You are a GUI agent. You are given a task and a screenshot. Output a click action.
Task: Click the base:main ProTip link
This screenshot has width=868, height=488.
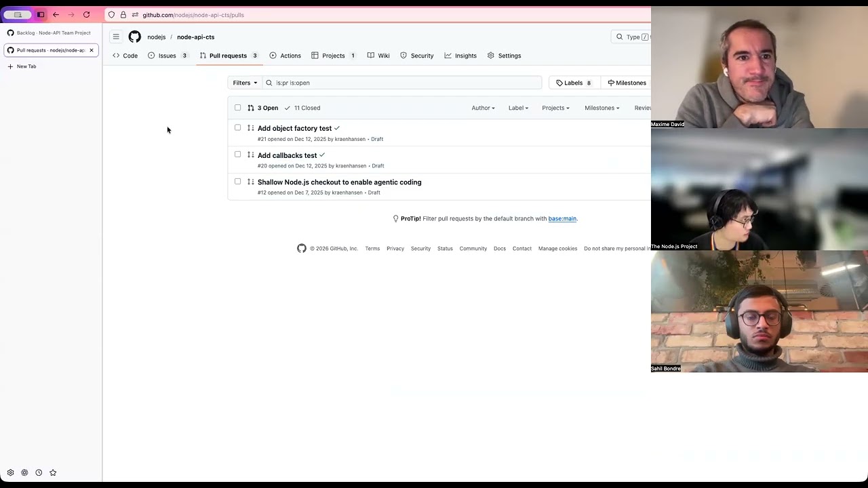[562, 219]
